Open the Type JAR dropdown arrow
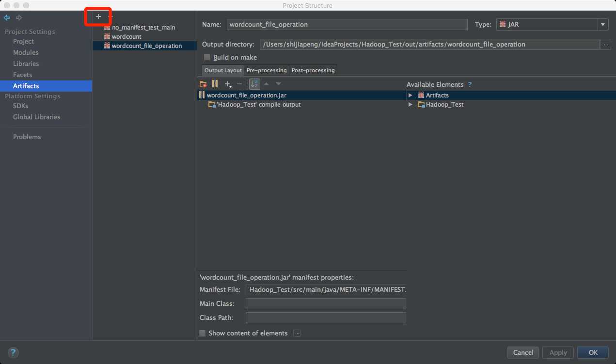This screenshot has width=616, height=364. point(603,24)
